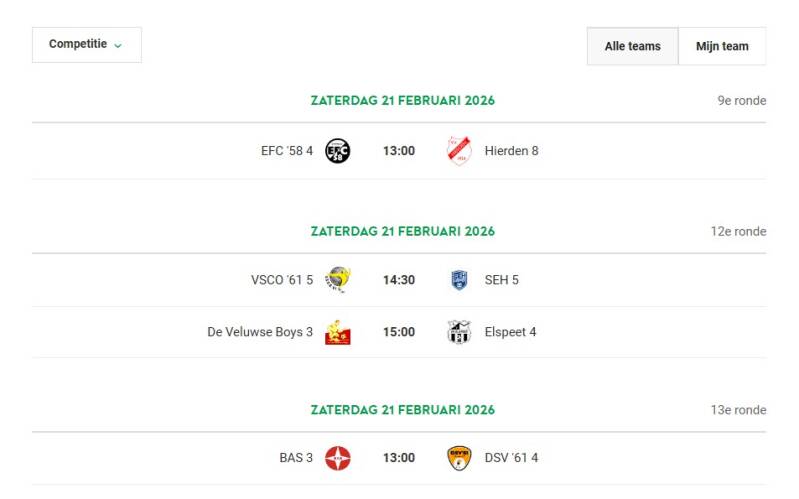The height and width of the screenshot is (499, 799).
Task: Switch to Alle teams tab
Action: click(632, 46)
